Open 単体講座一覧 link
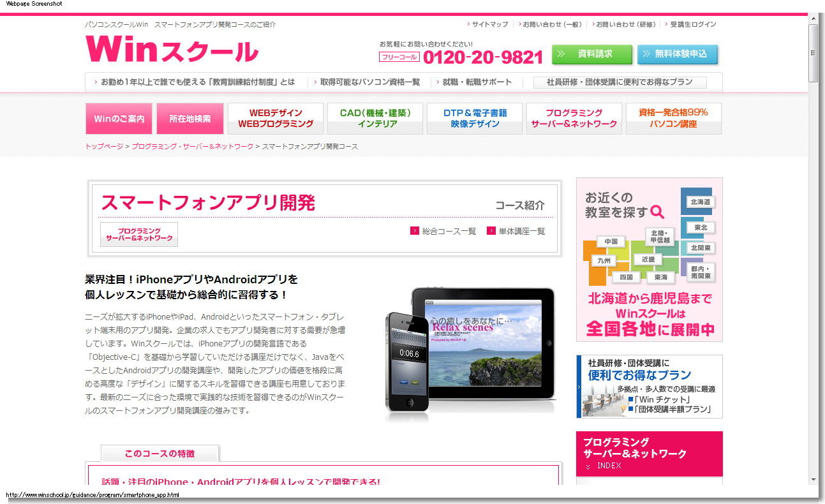 [x=522, y=232]
